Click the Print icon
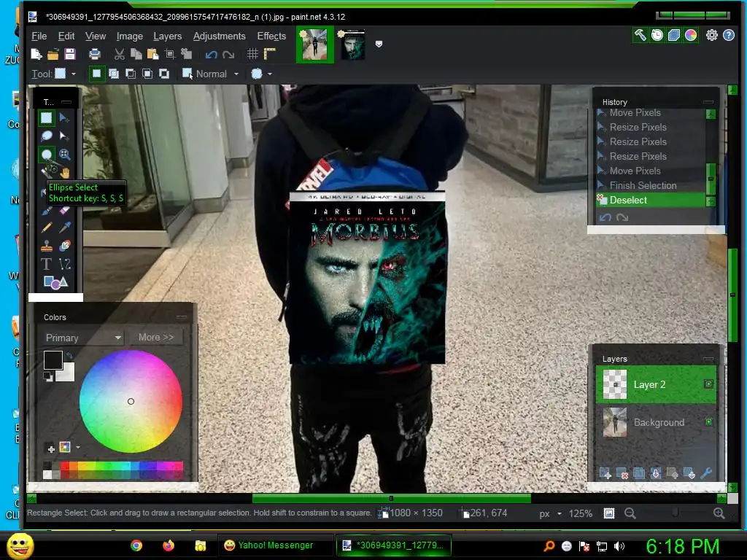Viewport: 747px width, 560px height. pos(95,54)
